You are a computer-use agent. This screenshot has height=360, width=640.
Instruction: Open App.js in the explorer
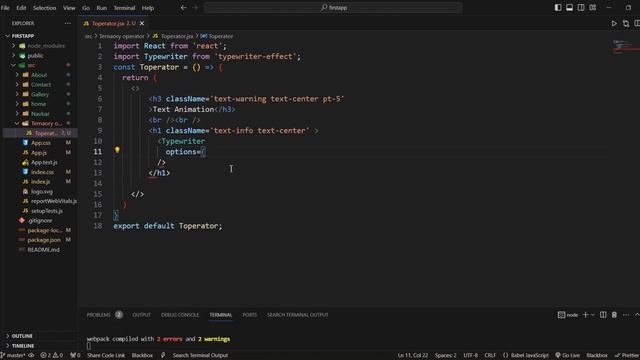(x=39, y=153)
